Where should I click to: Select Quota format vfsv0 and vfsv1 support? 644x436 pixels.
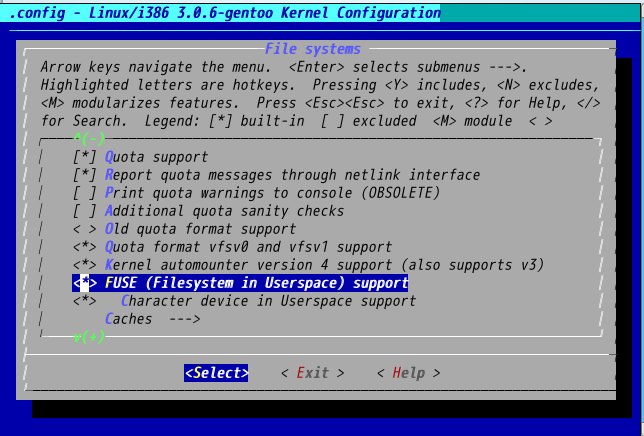248,247
